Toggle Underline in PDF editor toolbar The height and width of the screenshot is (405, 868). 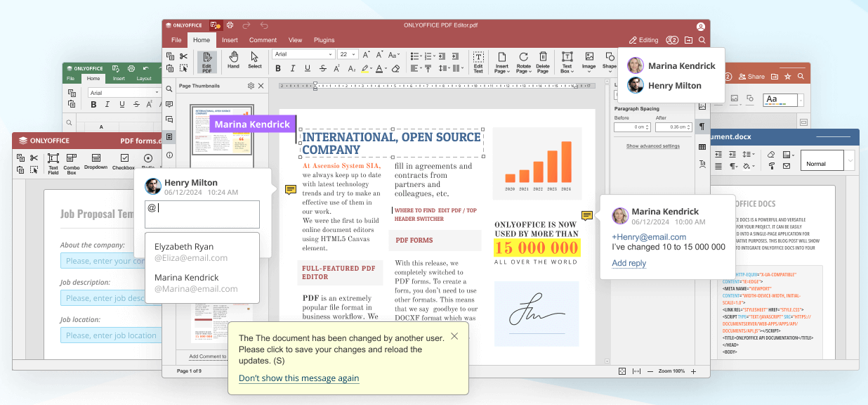(x=308, y=69)
